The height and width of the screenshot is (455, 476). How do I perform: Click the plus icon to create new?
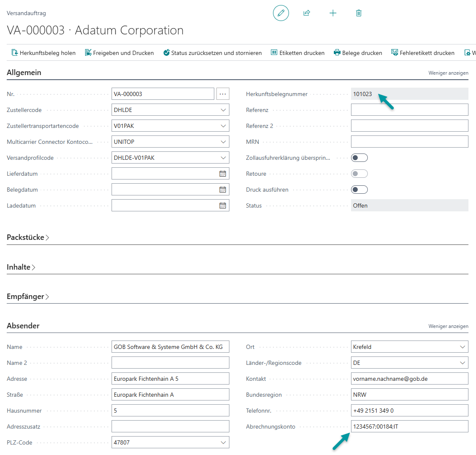pos(333,13)
